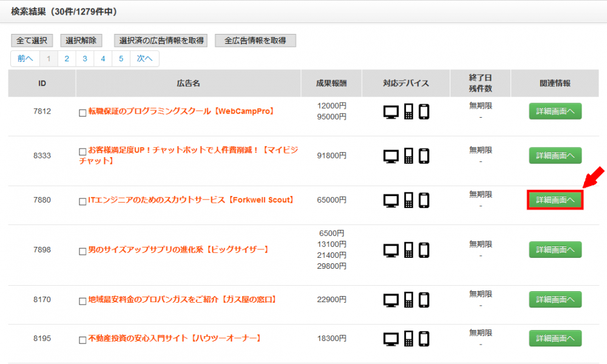The height and width of the screenshot is (364, 607).
Task: Click the 29800円 reward value
Action: click(x=332, y=266)
